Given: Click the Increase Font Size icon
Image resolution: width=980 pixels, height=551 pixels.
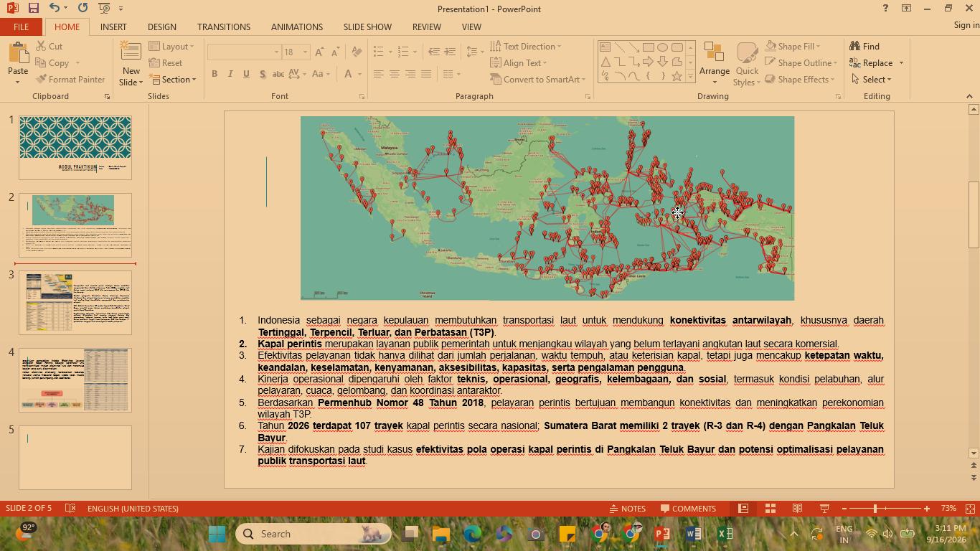Looking at the screenshot, I should 319,52.
